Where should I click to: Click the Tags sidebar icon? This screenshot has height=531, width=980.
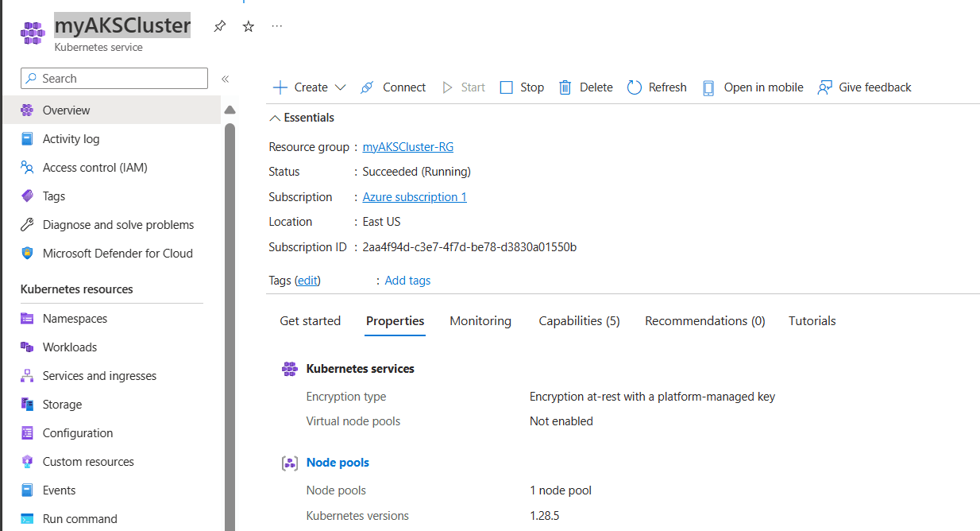28,196
